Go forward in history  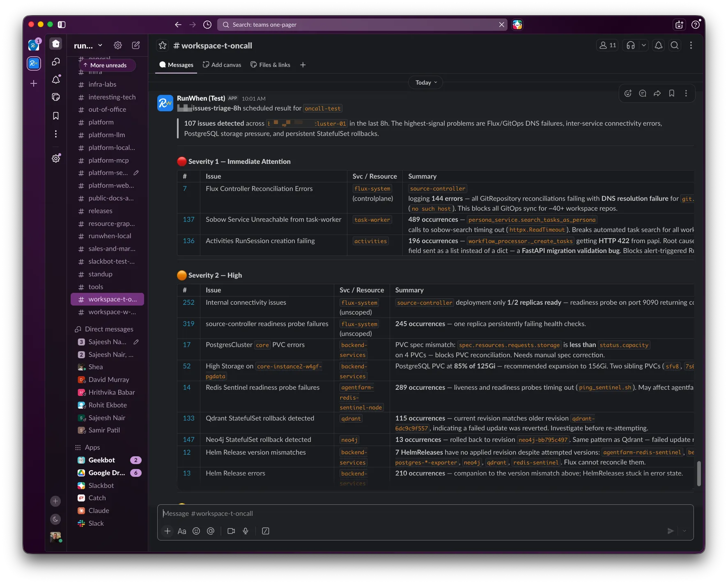point(193,25)
